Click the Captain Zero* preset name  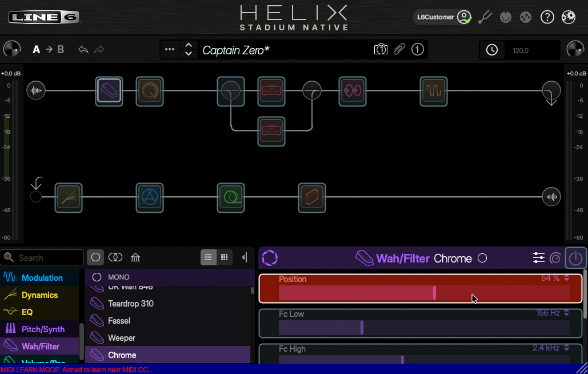236,50
